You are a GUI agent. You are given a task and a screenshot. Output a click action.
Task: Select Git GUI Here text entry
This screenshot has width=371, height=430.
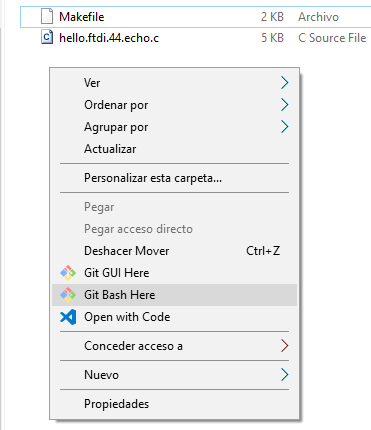117,273
